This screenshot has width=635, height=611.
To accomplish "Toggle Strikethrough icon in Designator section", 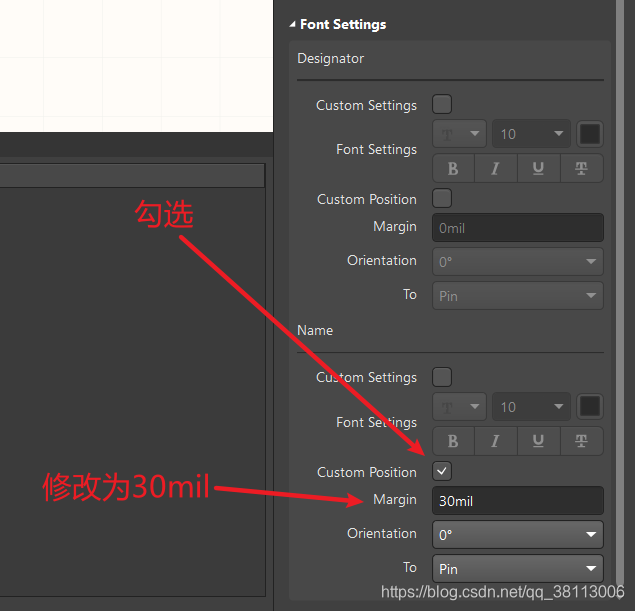I will pyautogui.click(x=581, y=168).
